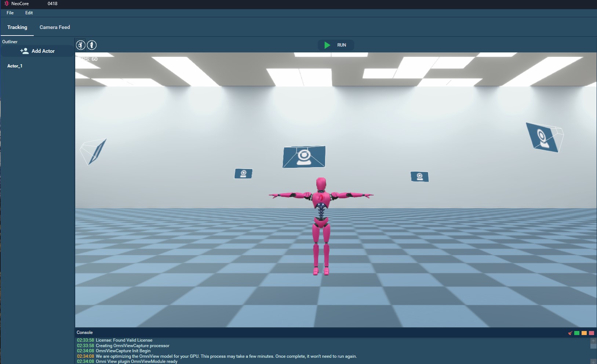Toggle the orange console warning filter
The image size is (597, 364).
(584, 333)
